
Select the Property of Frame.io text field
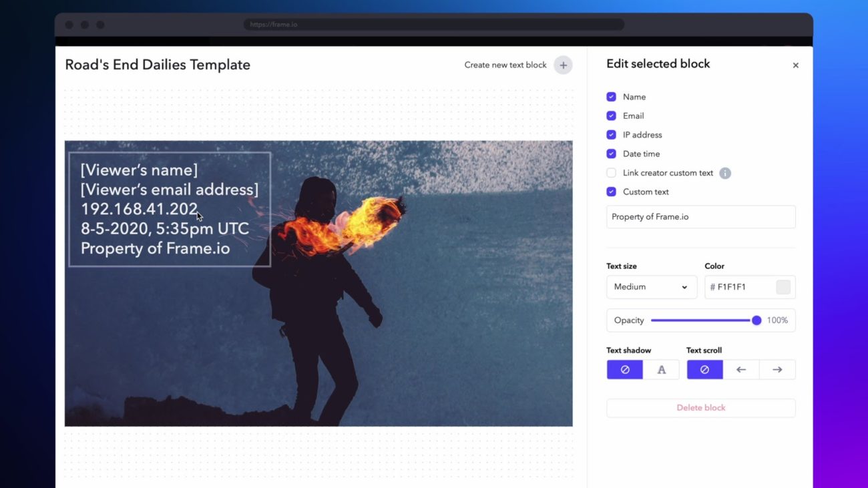click(700, 216)
